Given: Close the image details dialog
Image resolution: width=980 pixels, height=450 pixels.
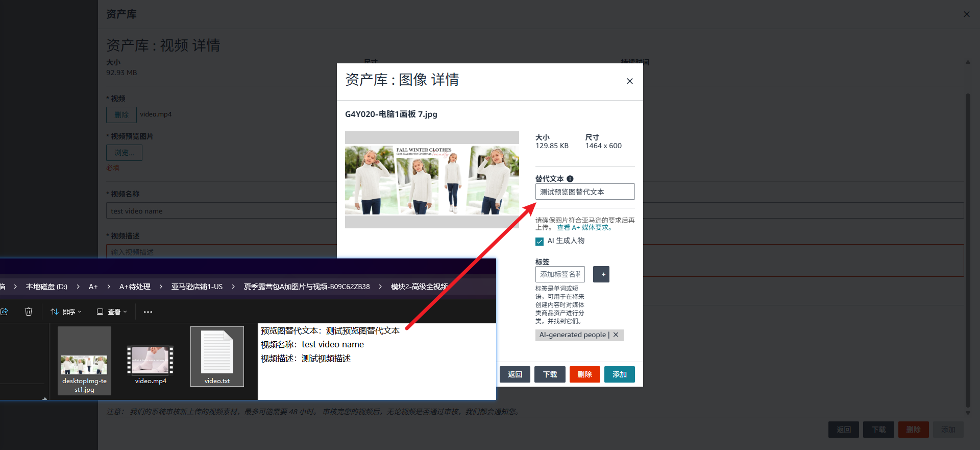Looking at the screenshot, I should (630, 81).
